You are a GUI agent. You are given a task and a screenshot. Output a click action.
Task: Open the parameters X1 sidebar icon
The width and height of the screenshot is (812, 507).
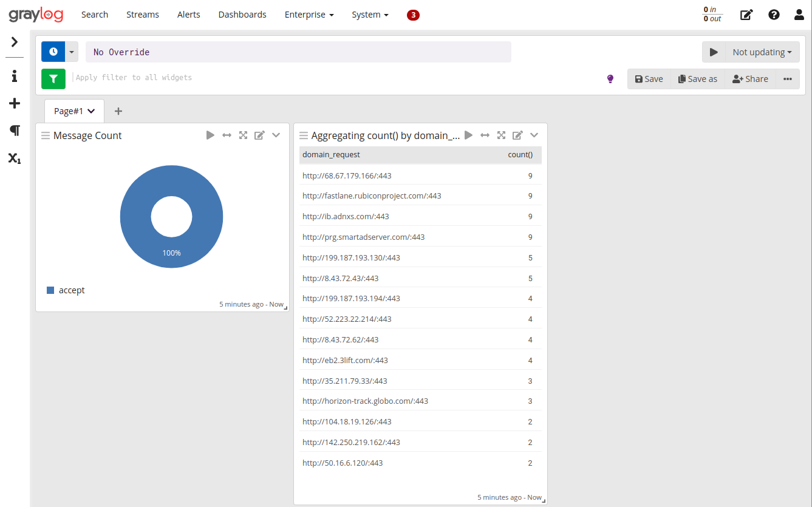15,158
